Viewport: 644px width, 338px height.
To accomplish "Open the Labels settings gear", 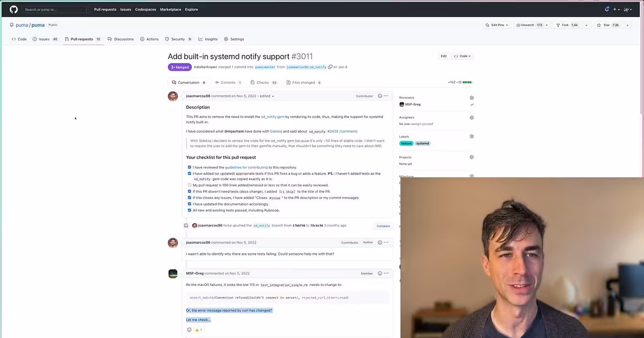I will click(472, 136).
